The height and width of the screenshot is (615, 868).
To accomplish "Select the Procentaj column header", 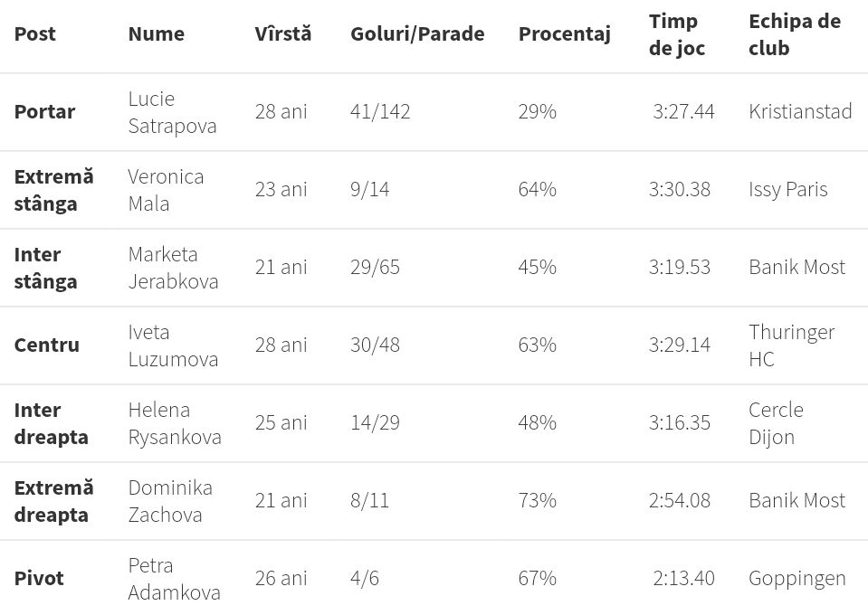I will coord(564,34).
